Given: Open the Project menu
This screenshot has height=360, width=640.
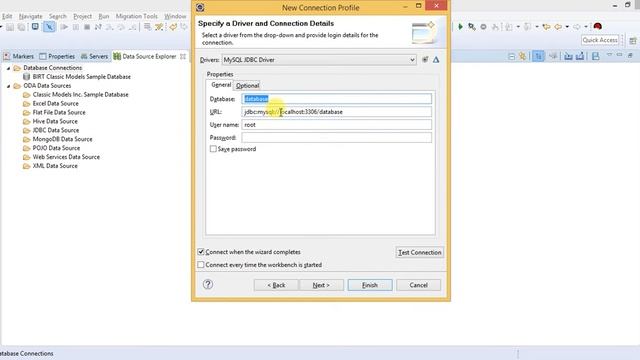Looking at the screenshot, I should [x=82, y=16].
